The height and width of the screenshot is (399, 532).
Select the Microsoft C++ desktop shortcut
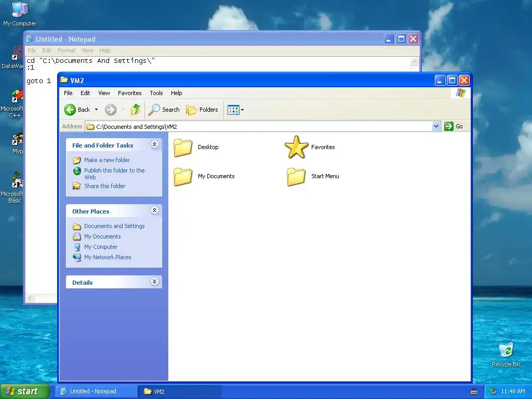[12, 104]
